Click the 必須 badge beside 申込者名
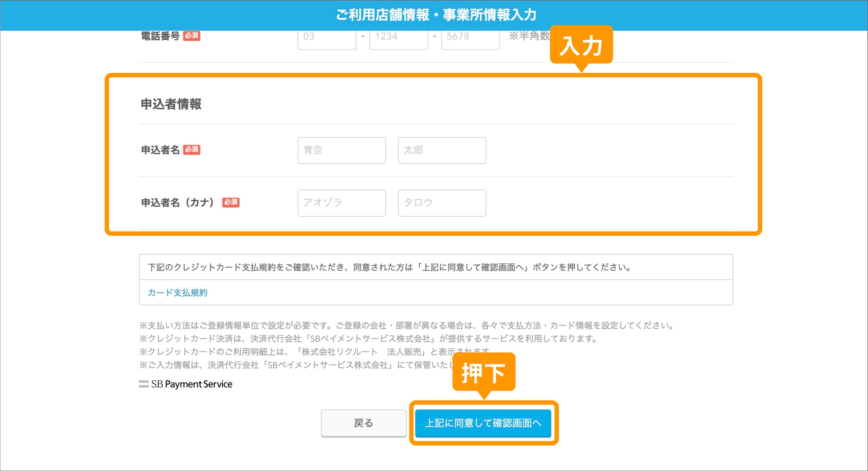This screenshot has height=471, width=868. [x=192, y=150]
